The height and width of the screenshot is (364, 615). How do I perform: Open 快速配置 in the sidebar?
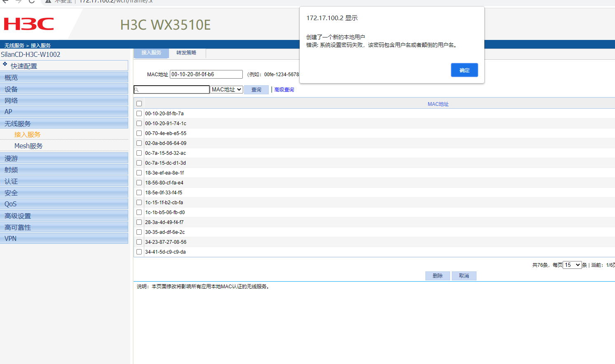point(24,66)
